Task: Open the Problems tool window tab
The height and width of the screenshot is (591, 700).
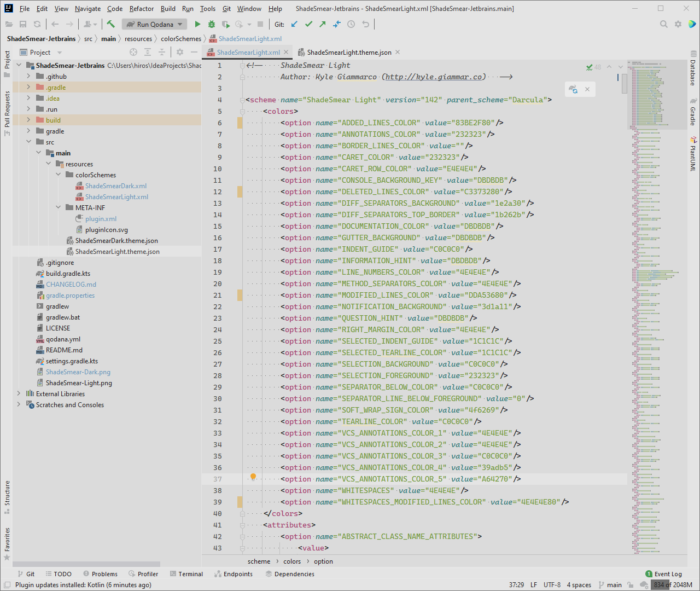Action: click(100, 574)
